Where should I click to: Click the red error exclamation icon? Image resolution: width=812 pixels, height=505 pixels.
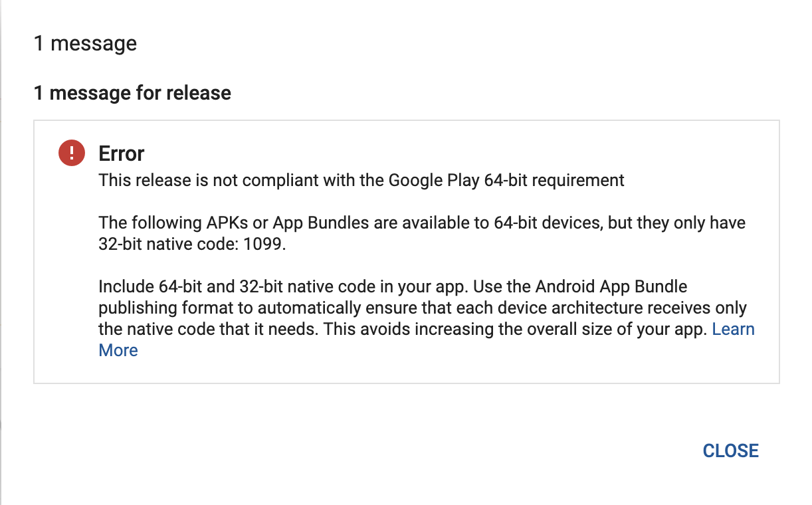(72, 153)
